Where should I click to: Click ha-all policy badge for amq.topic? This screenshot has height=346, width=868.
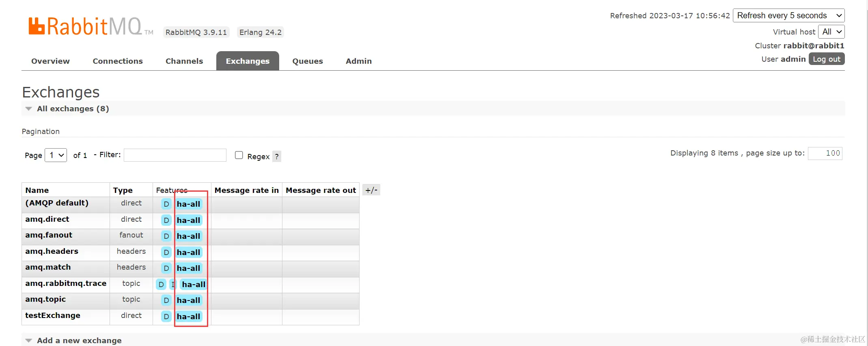[x=189, y=300]
